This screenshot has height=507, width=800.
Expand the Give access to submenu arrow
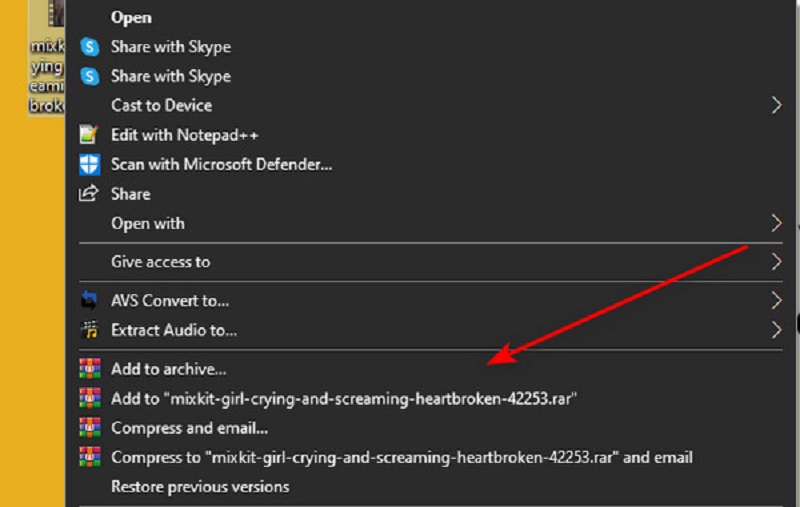[x=776, y=262]
